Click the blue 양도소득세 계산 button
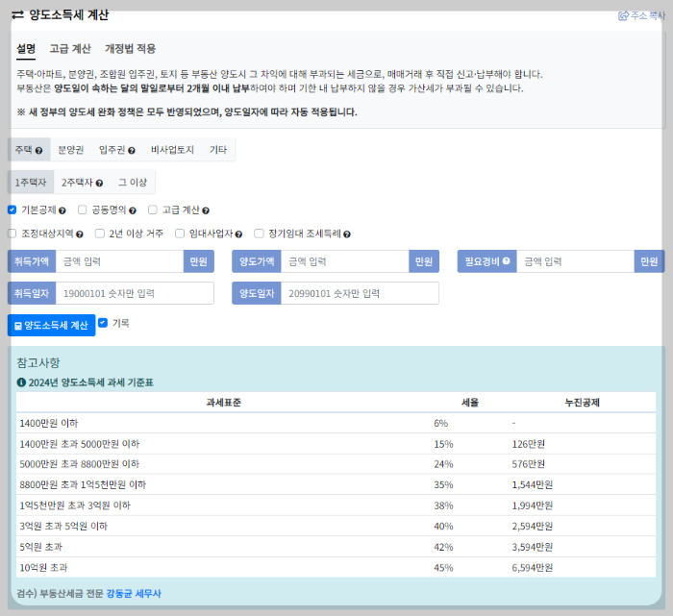This screenshot has width=673, height=616. pyautogui.click(x=52, y=325)
